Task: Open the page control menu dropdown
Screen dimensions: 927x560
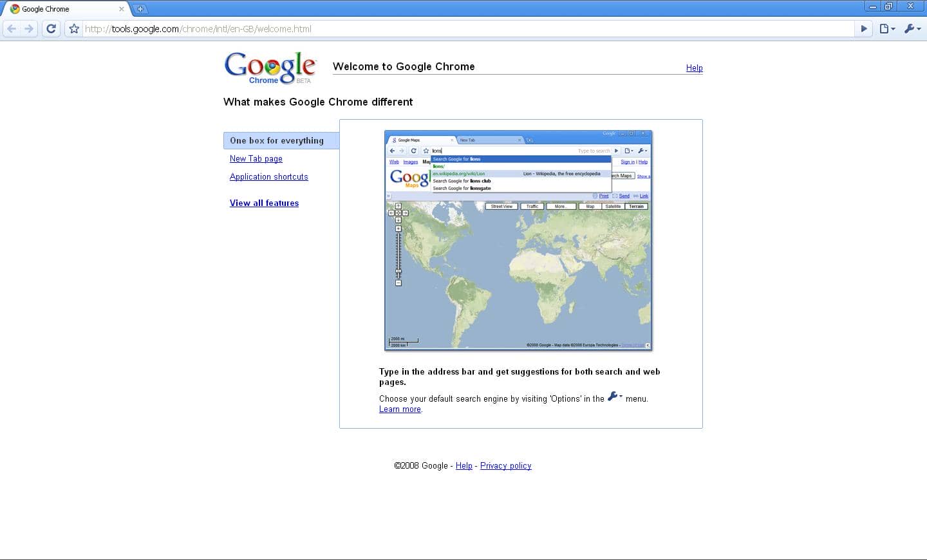Action: point(887,28)
